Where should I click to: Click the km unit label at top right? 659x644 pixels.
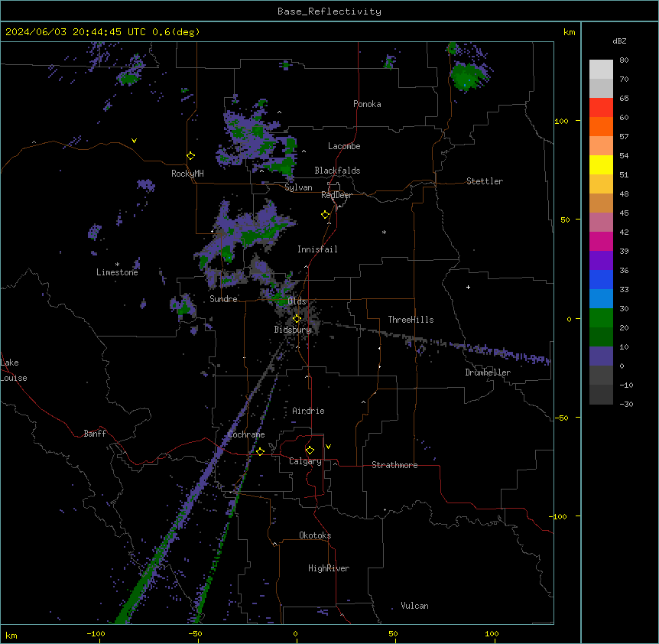click(569, 32)
